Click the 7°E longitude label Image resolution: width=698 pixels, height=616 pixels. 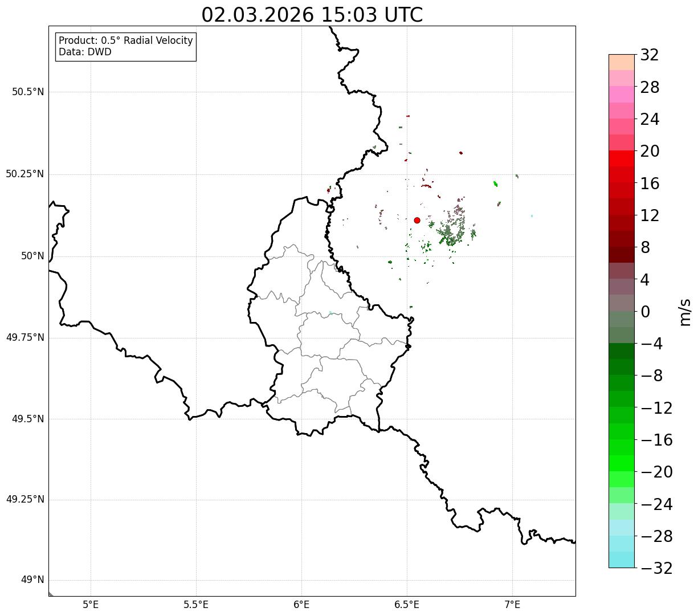(512, 605)
